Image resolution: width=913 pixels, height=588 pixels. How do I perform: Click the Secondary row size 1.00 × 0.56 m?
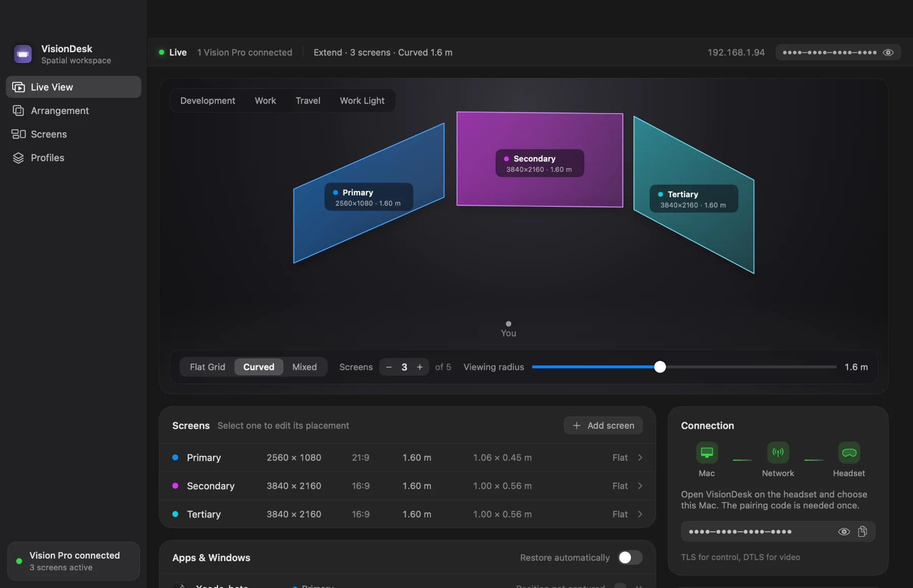(x=502, y=486)
